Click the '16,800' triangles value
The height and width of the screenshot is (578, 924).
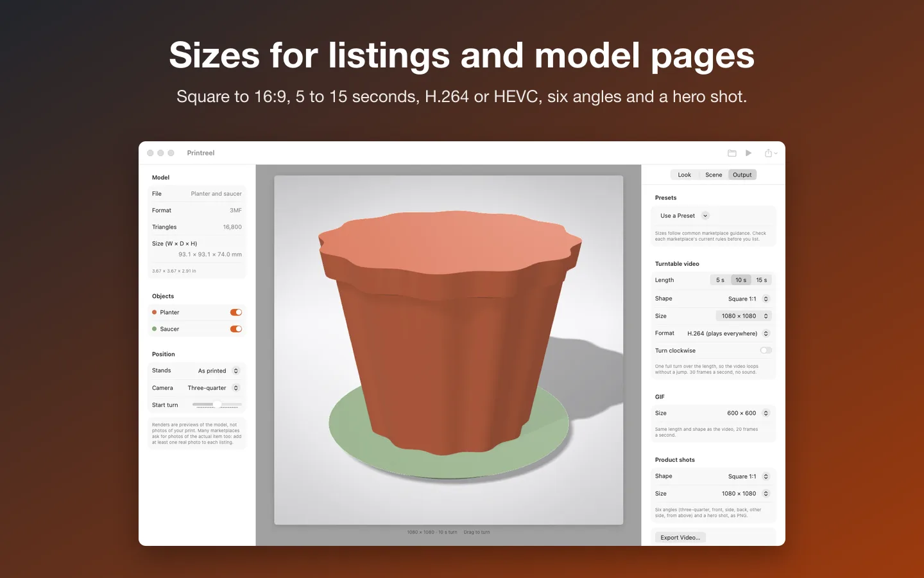pos(232,227)
